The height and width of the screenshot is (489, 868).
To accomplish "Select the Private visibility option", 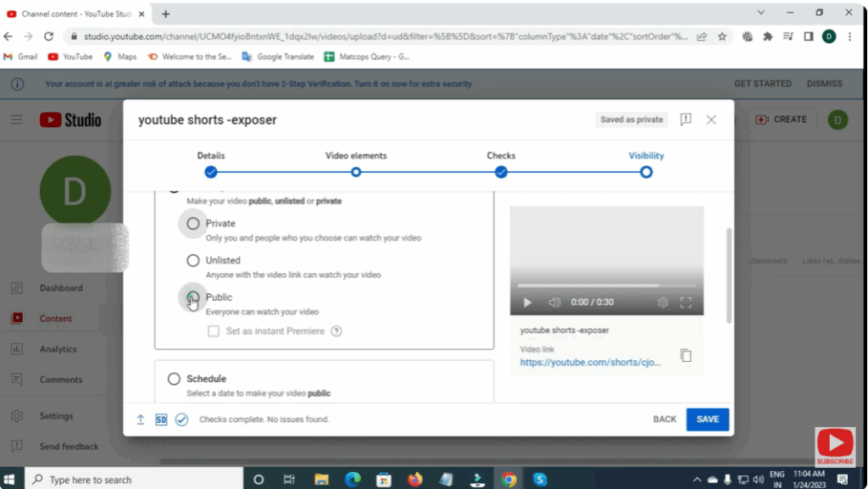I will point(192,223).
